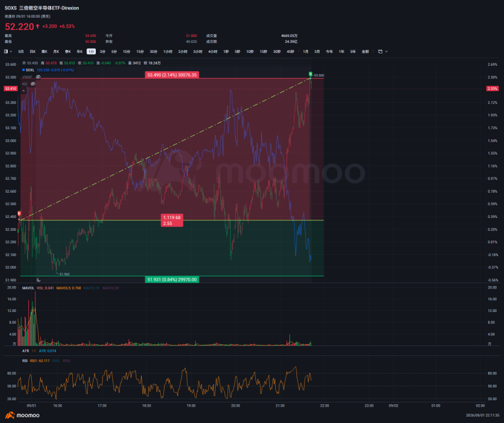504x423 pixels.
Task: Toggle the dimmed TR line label
Action: [34, 351]
